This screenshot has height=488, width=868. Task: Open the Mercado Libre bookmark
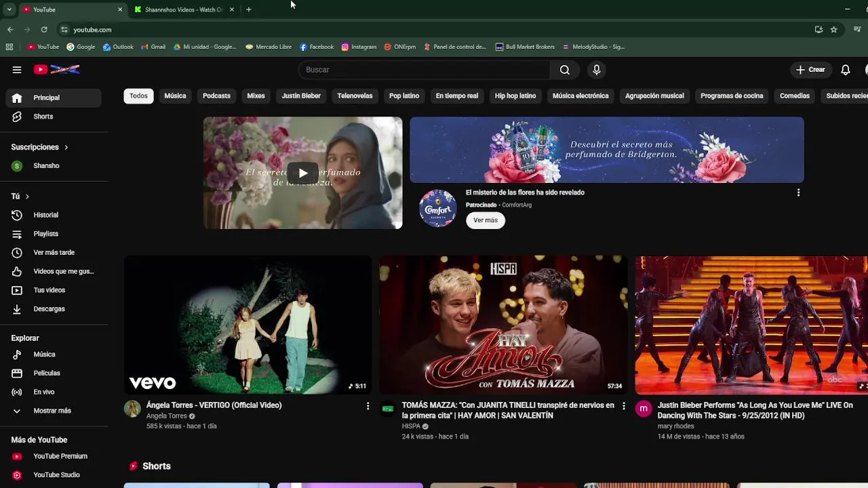269,47
